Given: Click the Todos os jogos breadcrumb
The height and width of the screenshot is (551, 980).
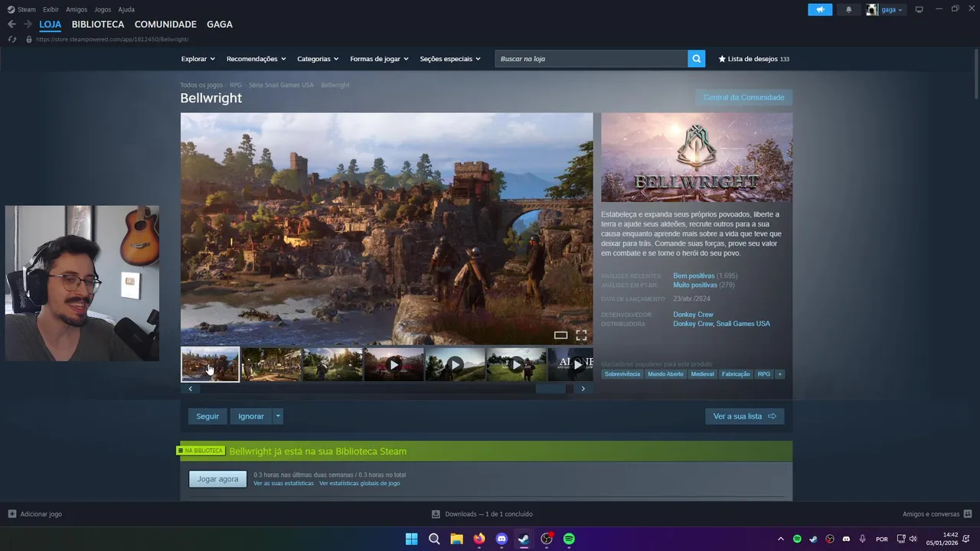Looking at the screenshot, I should [201, 85].
